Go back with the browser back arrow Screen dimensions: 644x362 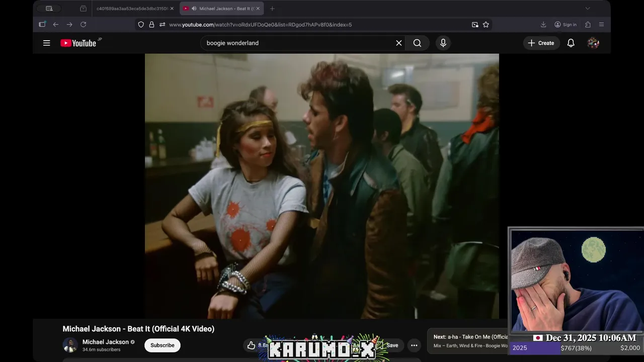click(x=55, y=25)
